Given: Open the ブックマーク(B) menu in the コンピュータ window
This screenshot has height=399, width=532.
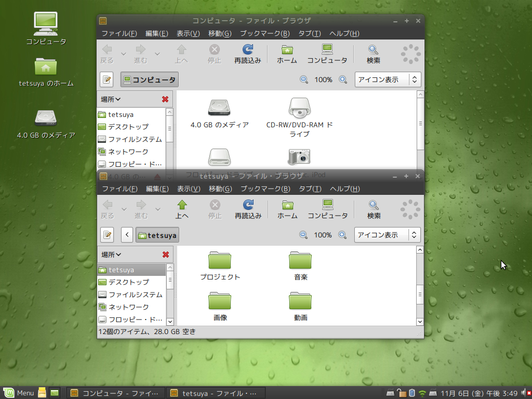Looking at the screenshot, I should [x=264, y=33].
